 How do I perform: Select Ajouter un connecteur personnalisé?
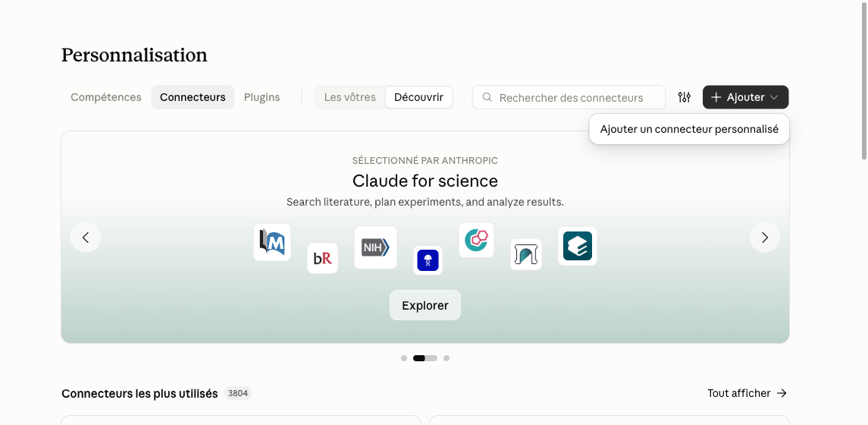pos(689,129)
